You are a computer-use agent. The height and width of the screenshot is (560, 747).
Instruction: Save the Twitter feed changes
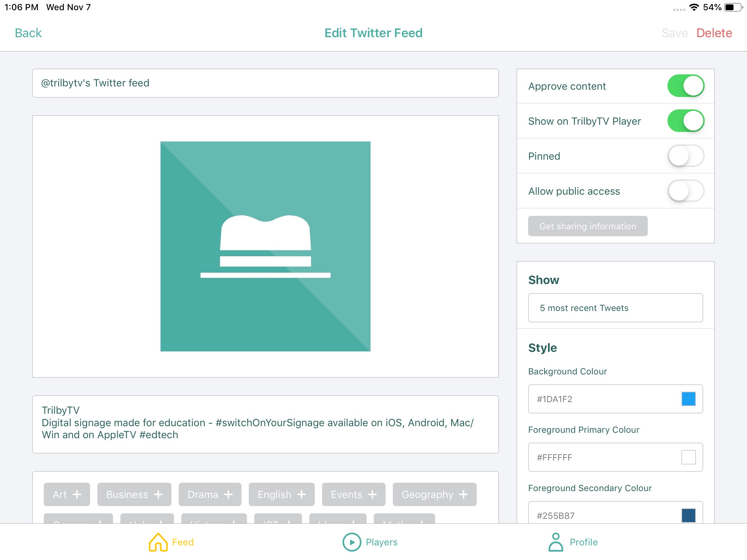[x=674, y=33]
